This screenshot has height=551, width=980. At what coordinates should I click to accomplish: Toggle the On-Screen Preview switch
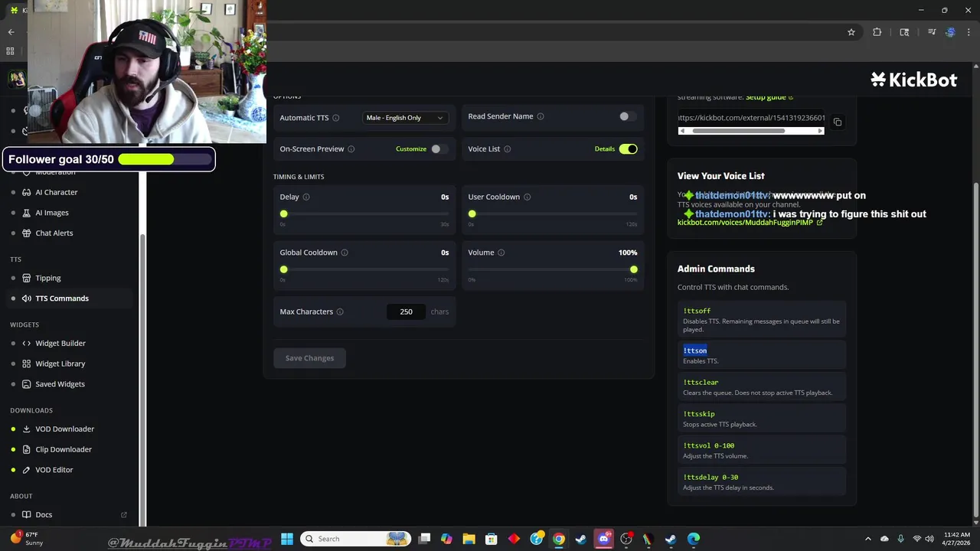point(439,149)
